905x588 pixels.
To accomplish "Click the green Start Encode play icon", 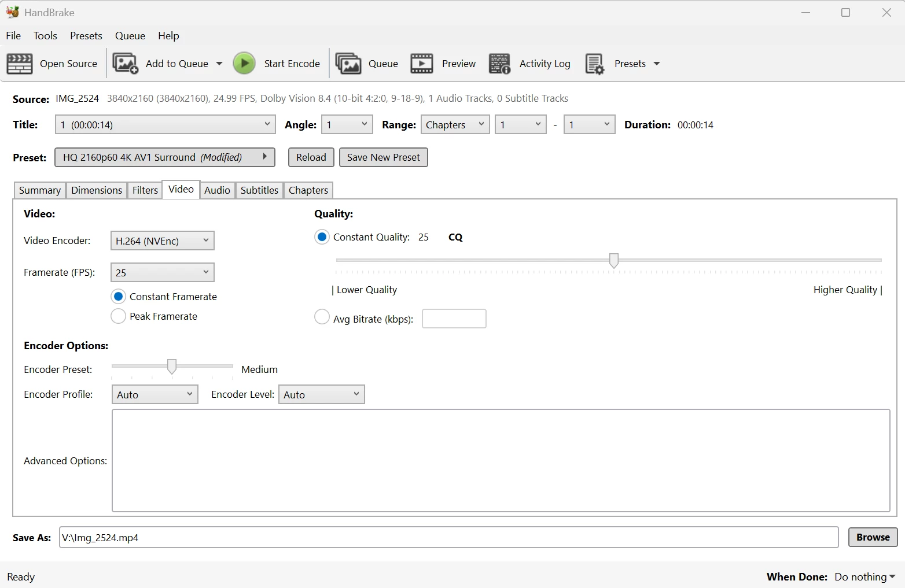I will coord(244,64).
